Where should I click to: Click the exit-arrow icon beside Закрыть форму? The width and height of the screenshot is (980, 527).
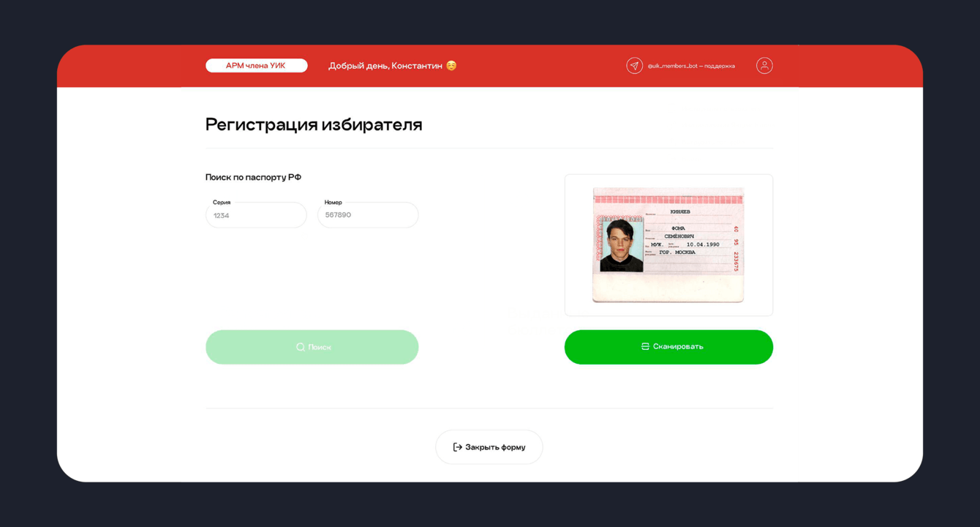[x=457, y=447]
